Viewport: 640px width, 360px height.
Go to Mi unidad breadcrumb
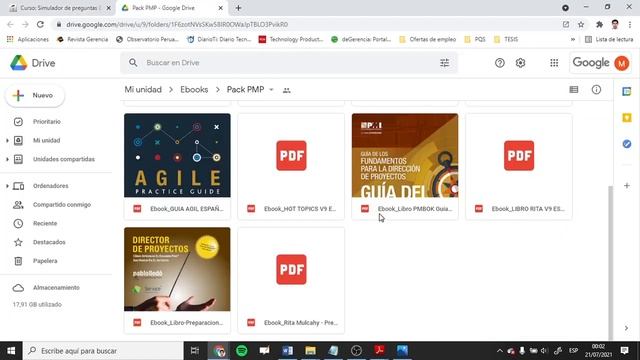click(143, 90)
